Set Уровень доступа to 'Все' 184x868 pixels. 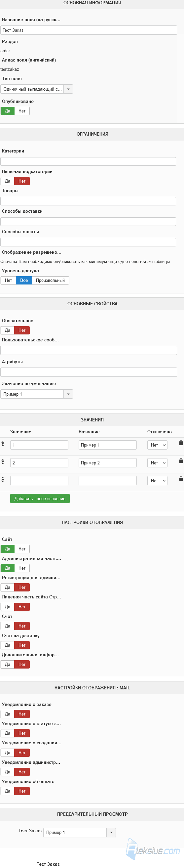pyautogui.click(x=24, y=281)
